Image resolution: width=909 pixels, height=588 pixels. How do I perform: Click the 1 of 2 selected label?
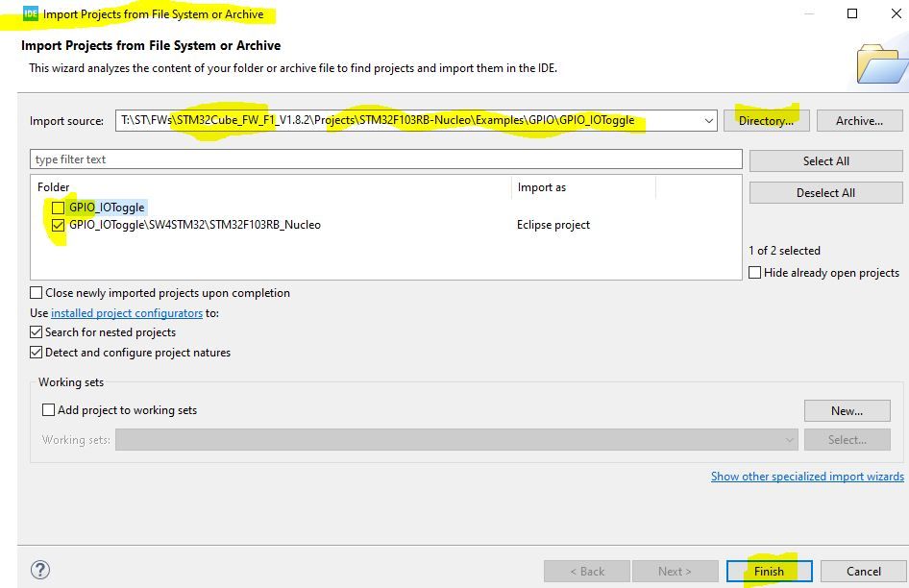(x=784, y=251)
